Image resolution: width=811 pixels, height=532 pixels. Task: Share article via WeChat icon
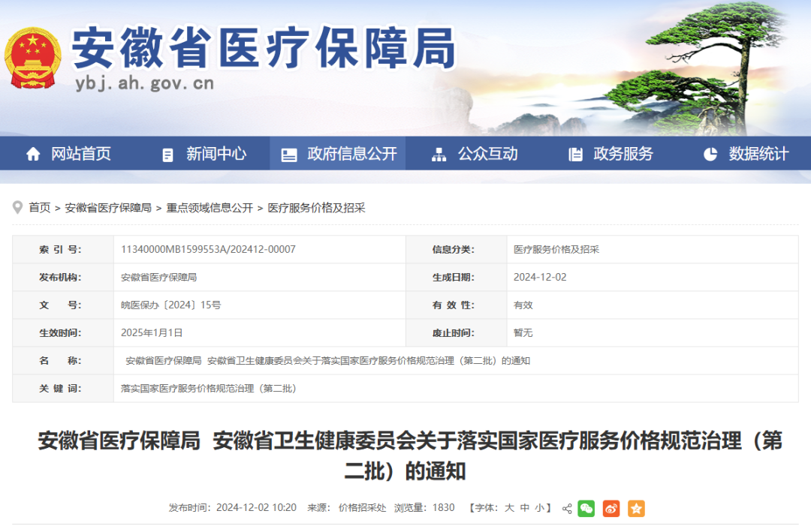click(x=586, y=509)
